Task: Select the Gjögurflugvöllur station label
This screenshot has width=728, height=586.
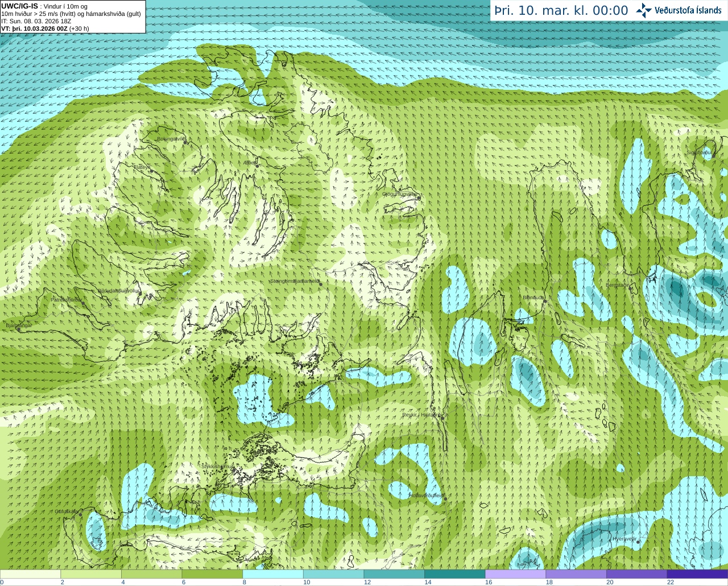Action: coord(399,194)
